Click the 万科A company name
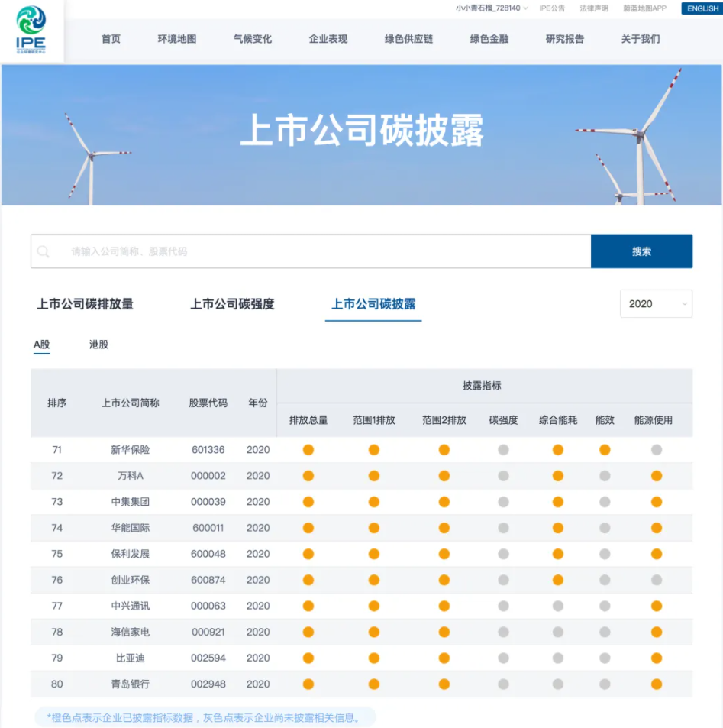The width and height of the screenshot is (723, 728). click(x=131, y=476)
